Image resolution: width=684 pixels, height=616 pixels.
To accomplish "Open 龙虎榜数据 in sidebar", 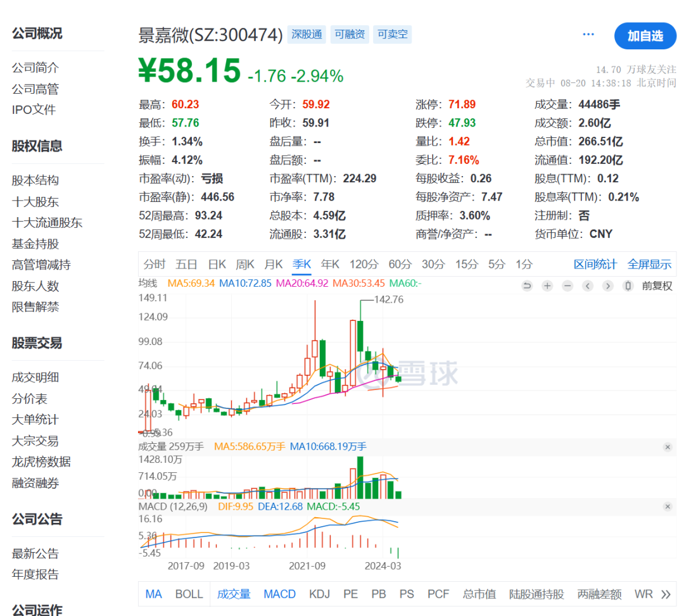I will [41, 462].
